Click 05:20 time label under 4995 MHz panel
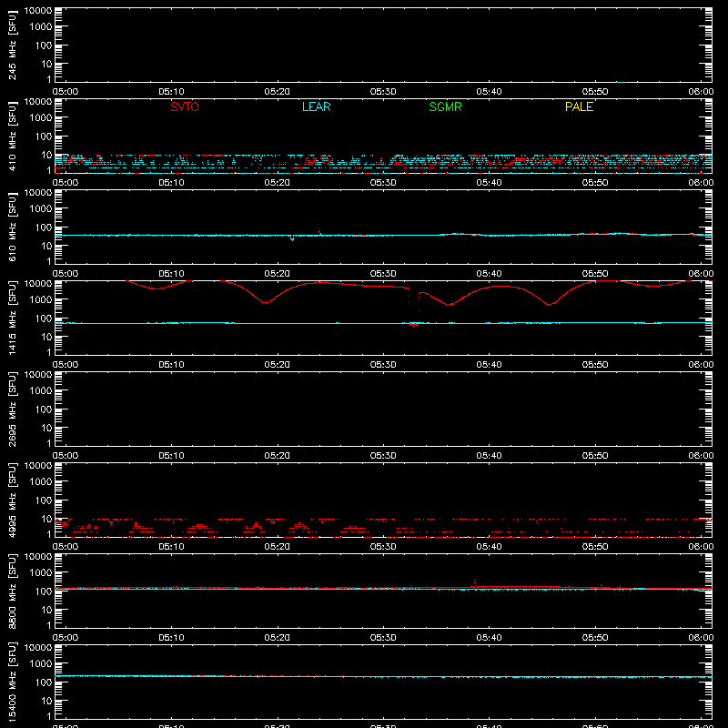Viewport: 728px width, 728px height. [278, 547]
